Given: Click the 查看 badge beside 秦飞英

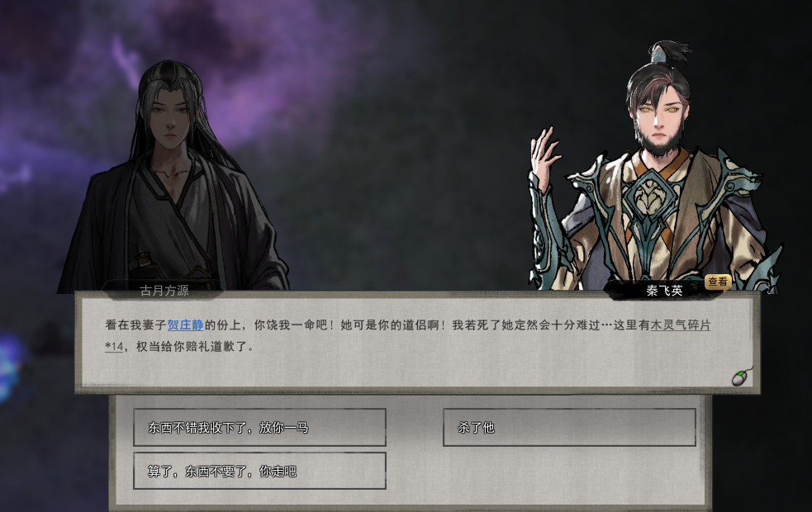Looking at the screenshot, I should [717, 282].
